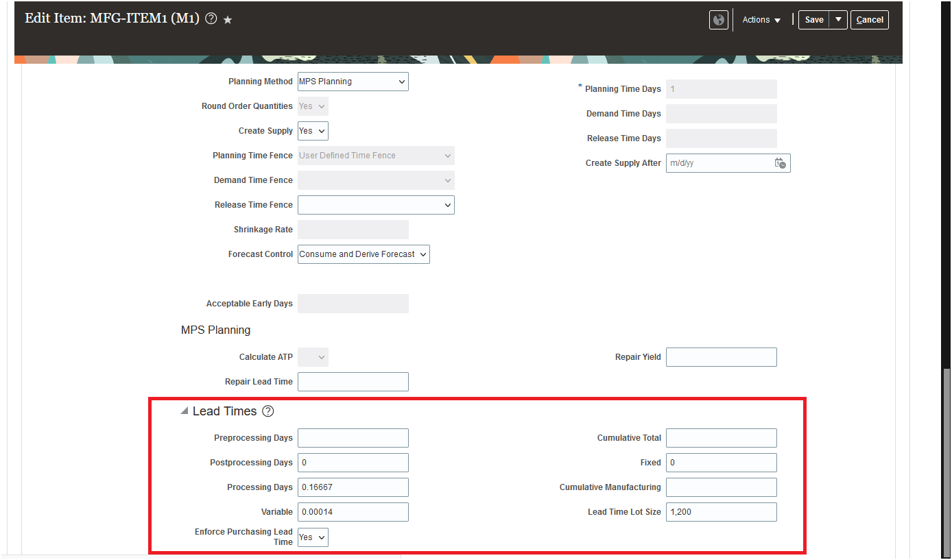Click the Postprocessing Days field
This screenshot has width=952, height=560.
pyautogui.click(x=353, y=463)
